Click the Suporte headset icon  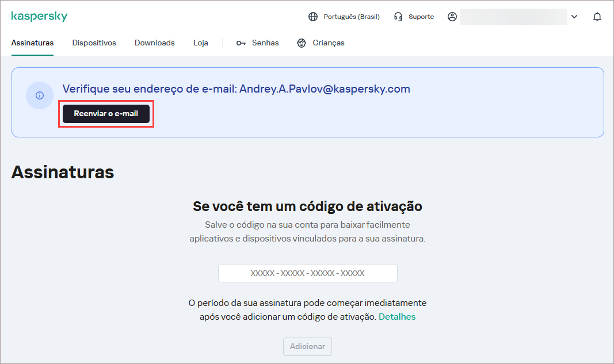(398, 17)
